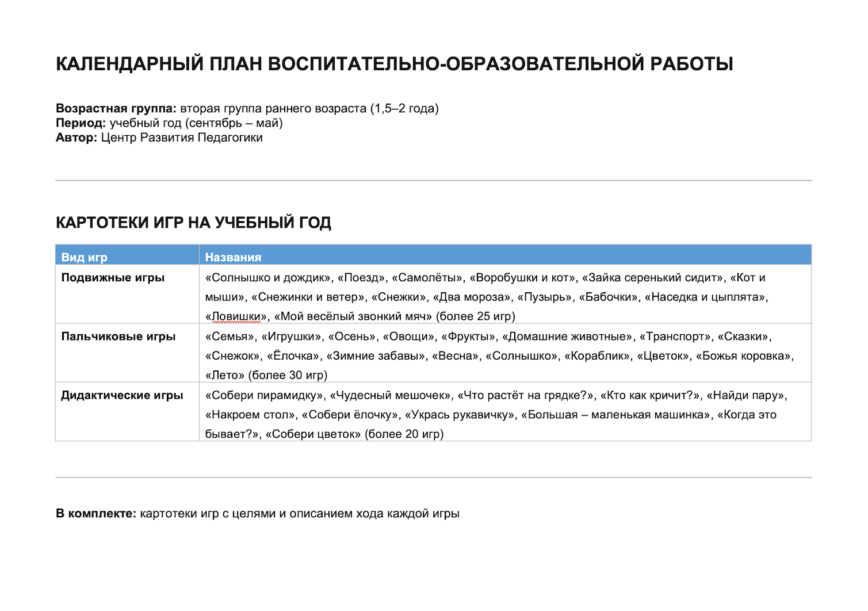This screenshot has height=611, width=868.
Task: Click the Дидактические игры row label
Action: pyautogui.click(x=122, y=395)
